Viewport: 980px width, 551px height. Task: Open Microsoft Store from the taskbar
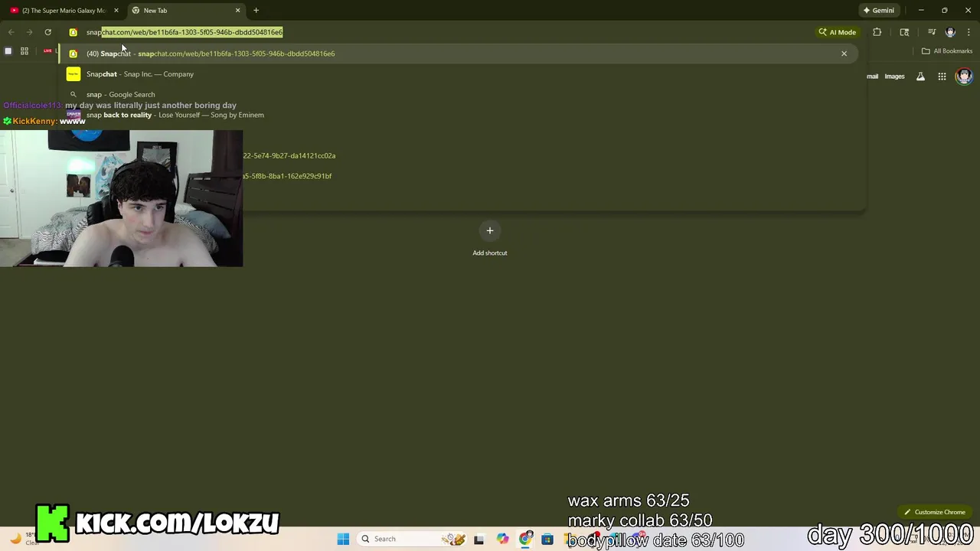pyautogui.click(x=547, y=539)
